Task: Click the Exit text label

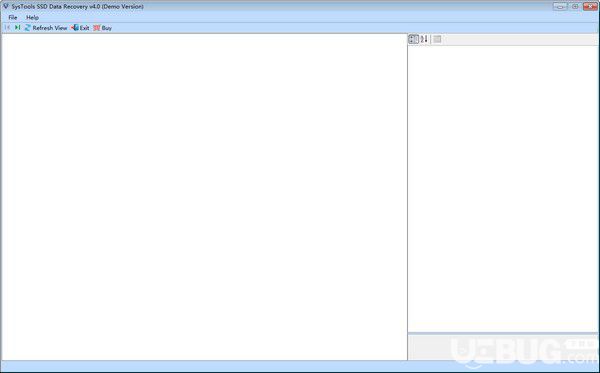Action: click(85, 28)
